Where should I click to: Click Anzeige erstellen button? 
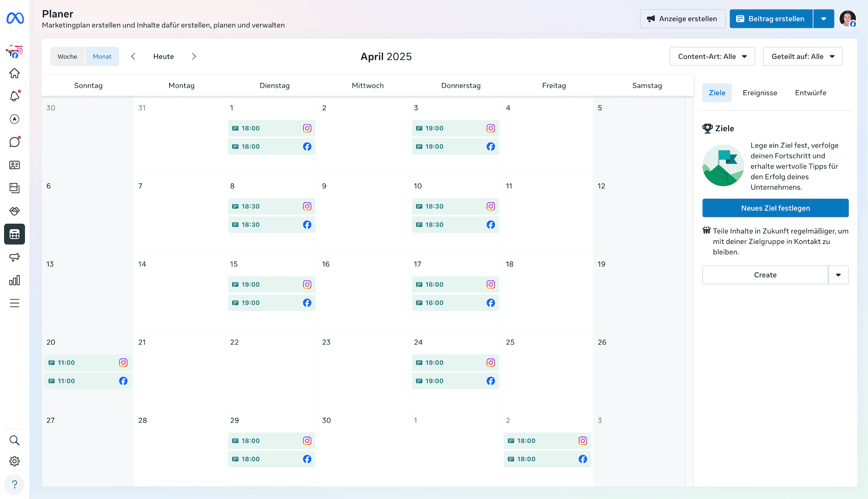tap(682, 19)
